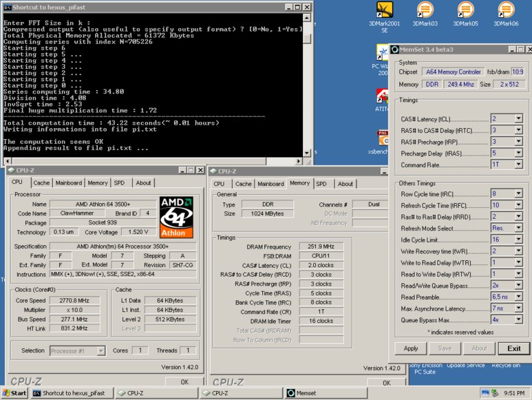Click the left CPU-Z title bar icon
The image size is (532, 400).
[x=11, y=170]
